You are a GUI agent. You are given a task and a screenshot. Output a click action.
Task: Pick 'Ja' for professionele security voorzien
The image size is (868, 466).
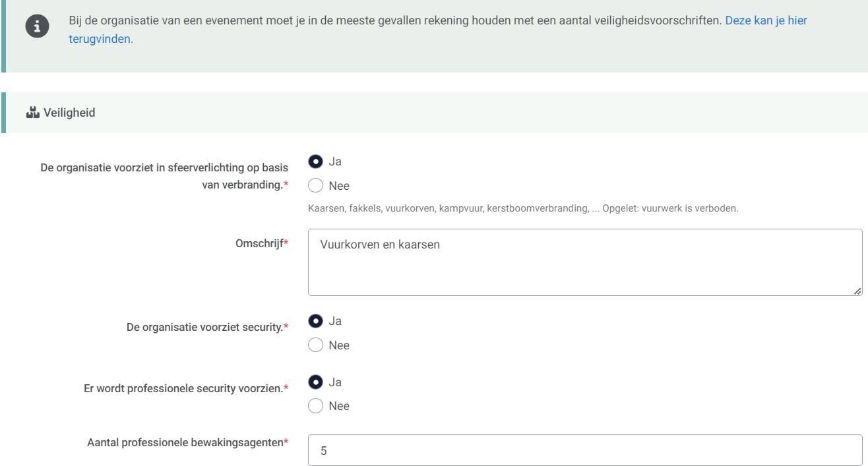click(315, 382)
